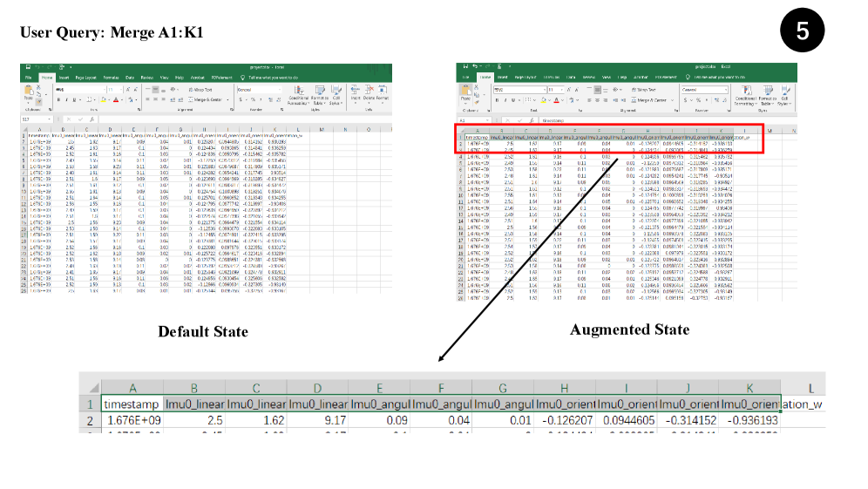Open General number format dropdown in left window
868x489 pixels.
click(277, 89)
